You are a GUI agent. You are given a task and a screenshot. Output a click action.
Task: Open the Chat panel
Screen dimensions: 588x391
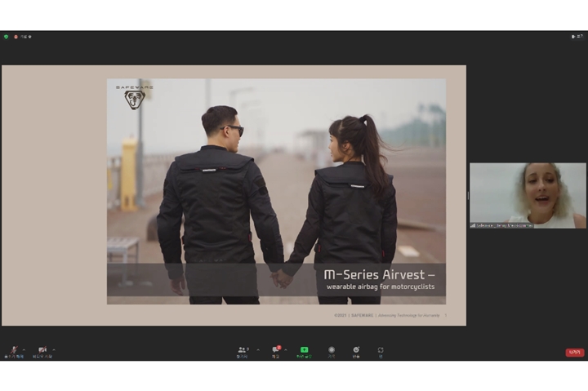pyautogui.click(x=276, y=351)
